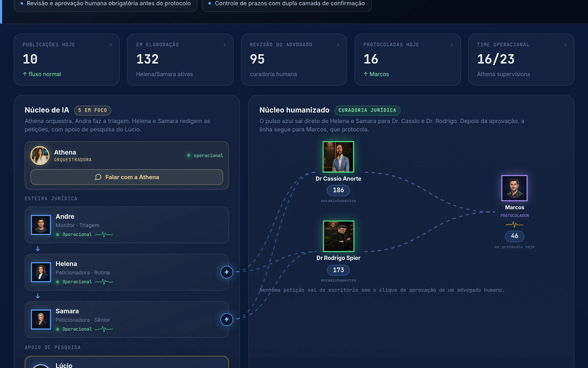Click the 5 EM FOCO badge
This screenshot has width=588, height=368.
(x=93, y=110)
